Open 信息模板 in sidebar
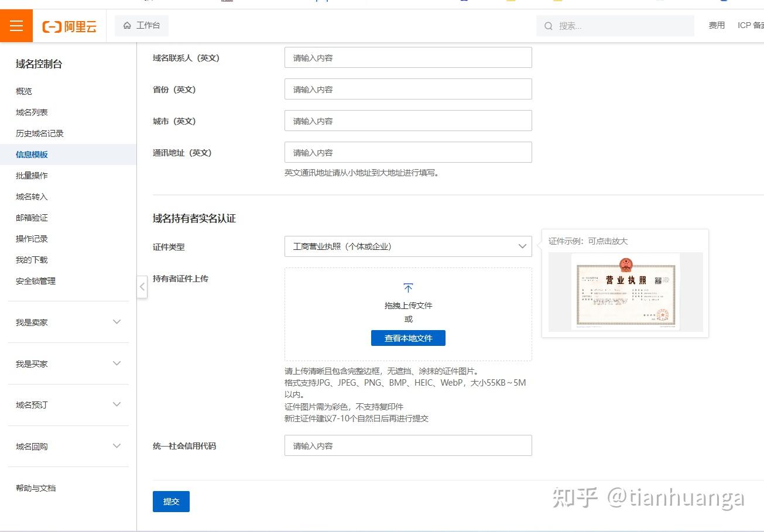Screen dimensions: 764x532 click(x=32, y=155)
